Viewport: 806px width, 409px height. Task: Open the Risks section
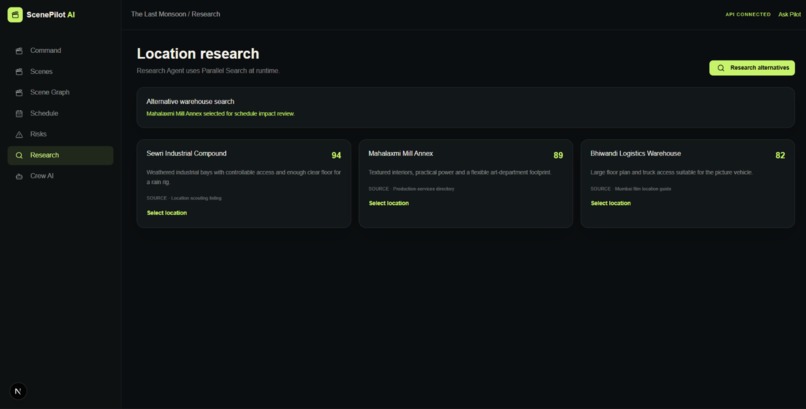pos(60,134)
